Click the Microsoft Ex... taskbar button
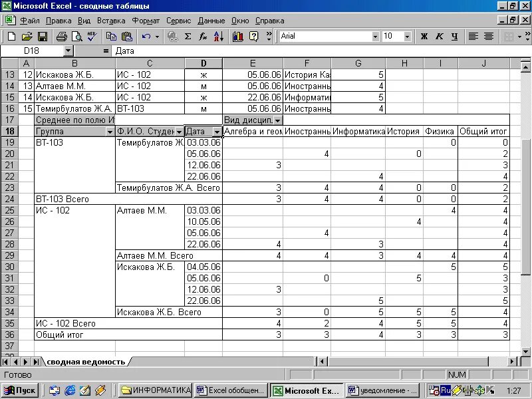Viewport: 532px width, 399px height. (x=307, y=390)
